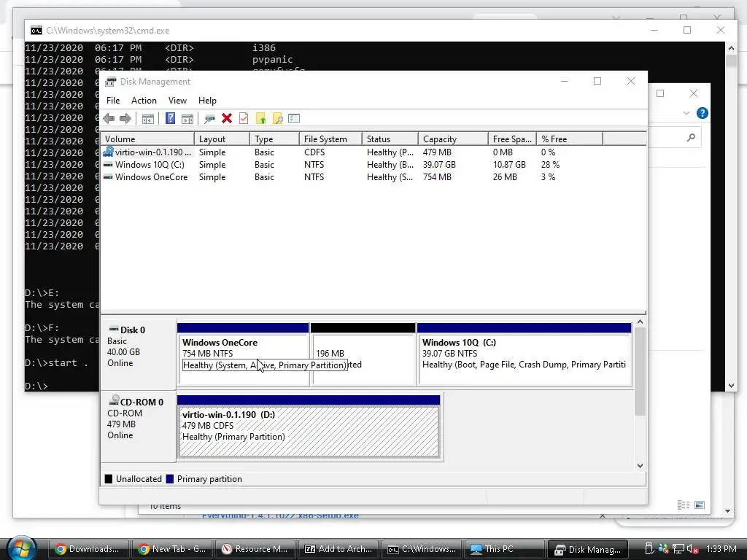
Task: Click the network tray icon
Action: (678, 549)
